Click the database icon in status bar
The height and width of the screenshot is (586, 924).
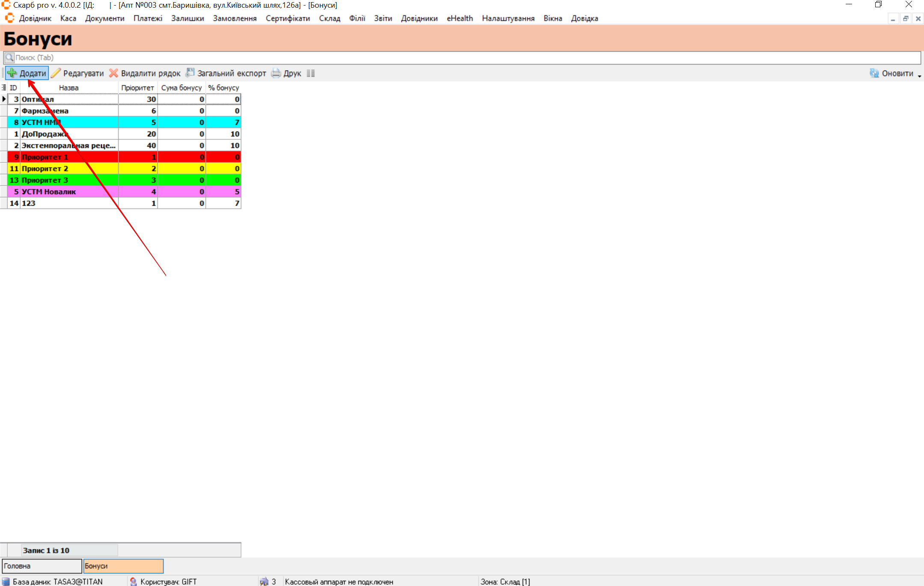6,582
